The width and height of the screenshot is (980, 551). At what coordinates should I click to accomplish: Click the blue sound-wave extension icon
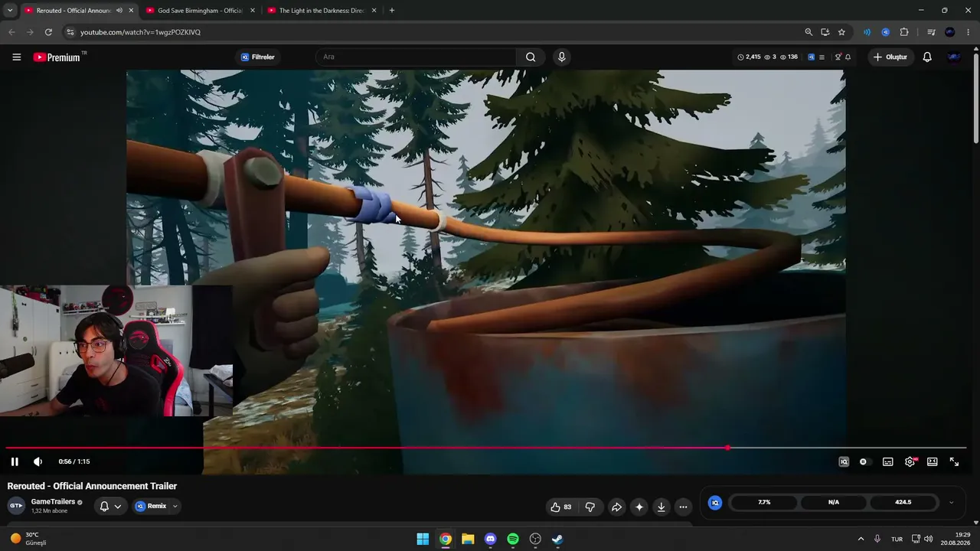click(x=867, y=32)
